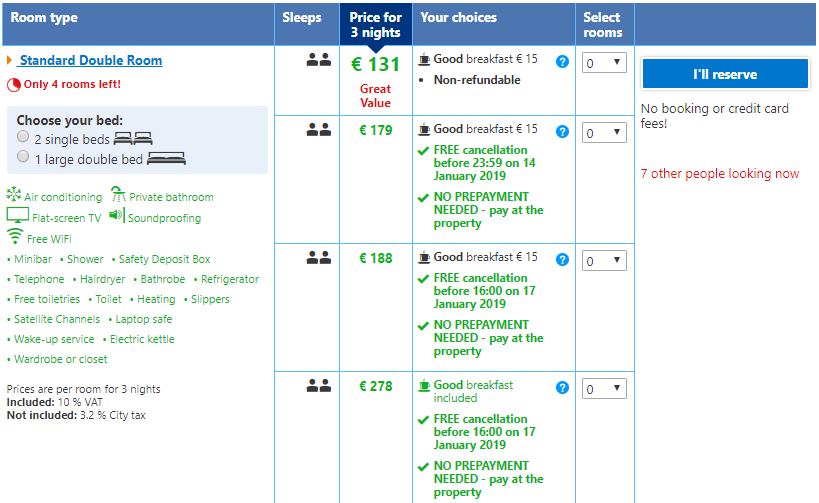Select the 2 single beds option
This screenshot has width=819, height=503.
[23, 138]
